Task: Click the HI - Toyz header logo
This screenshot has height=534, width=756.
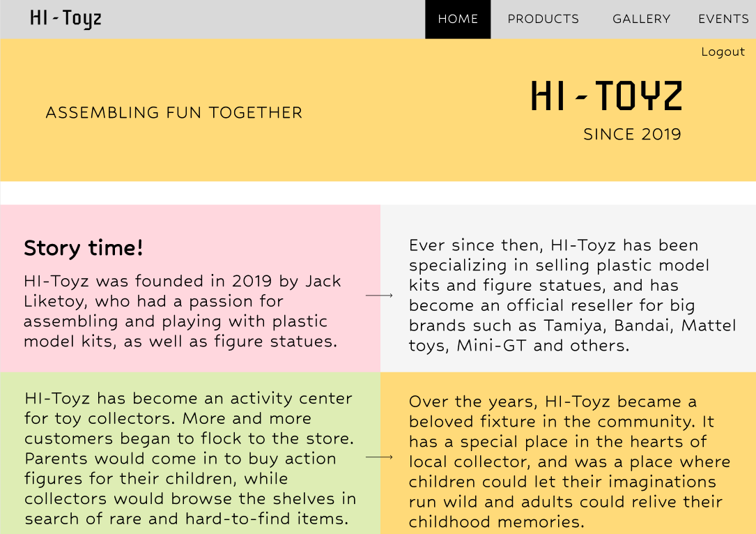Action: (x=65, y=18)
